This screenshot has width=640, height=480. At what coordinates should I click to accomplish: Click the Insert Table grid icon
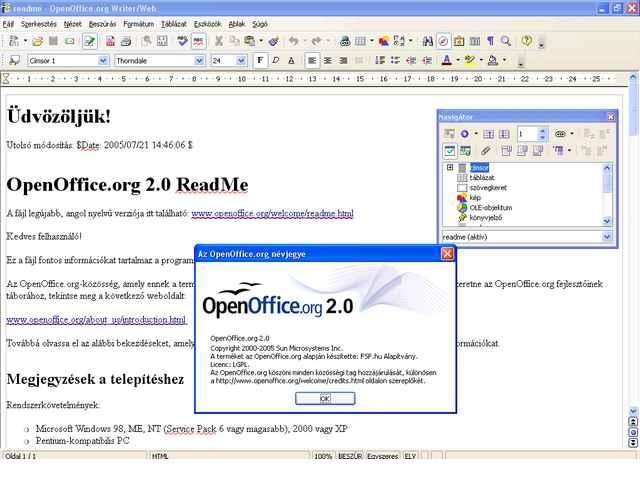[360, 41]
